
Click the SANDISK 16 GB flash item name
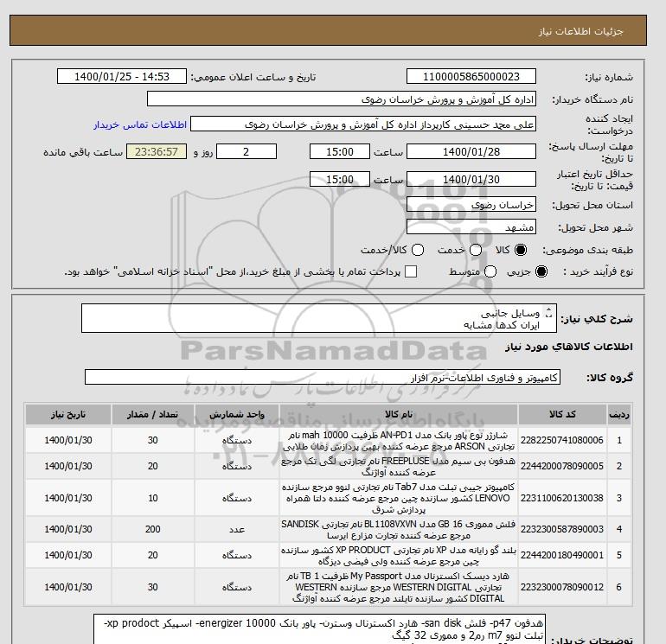coord(399,529)
